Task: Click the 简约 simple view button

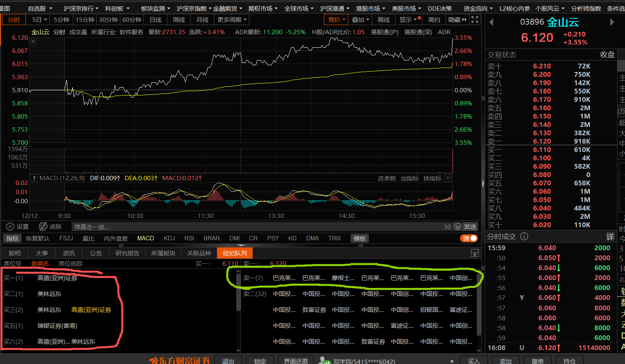Action: pos(434,19)
